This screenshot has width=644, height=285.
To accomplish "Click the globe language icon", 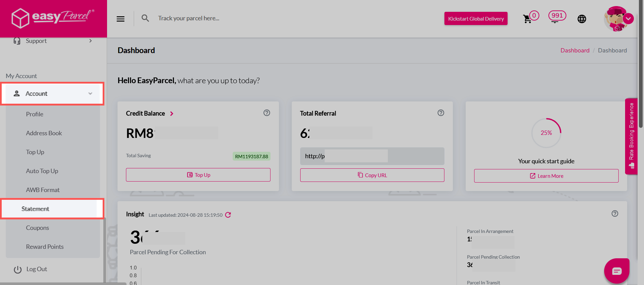I will (x=582, y=19).
